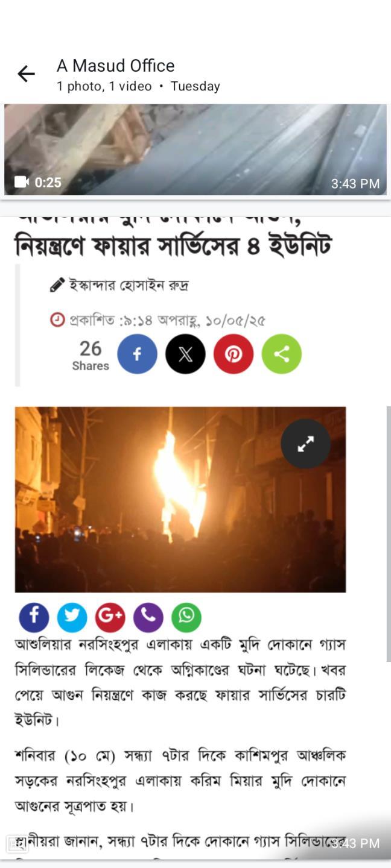Open the green share options icon
Viewport: 391px width, 868px height.
pos(282,354)
